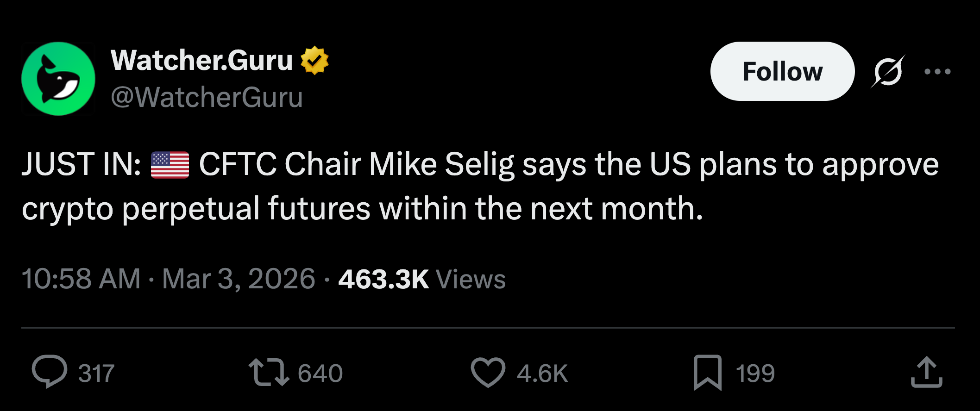The image size is (980, 411).
Task: Open the @WatcherGuru handle link
Action: point(207,97)
